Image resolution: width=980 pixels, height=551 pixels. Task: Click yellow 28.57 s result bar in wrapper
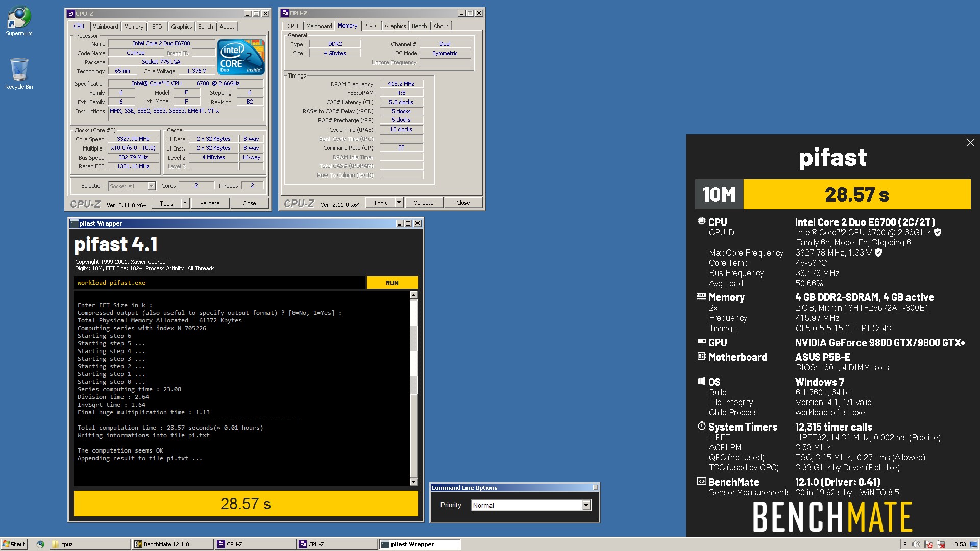[246, 504]
